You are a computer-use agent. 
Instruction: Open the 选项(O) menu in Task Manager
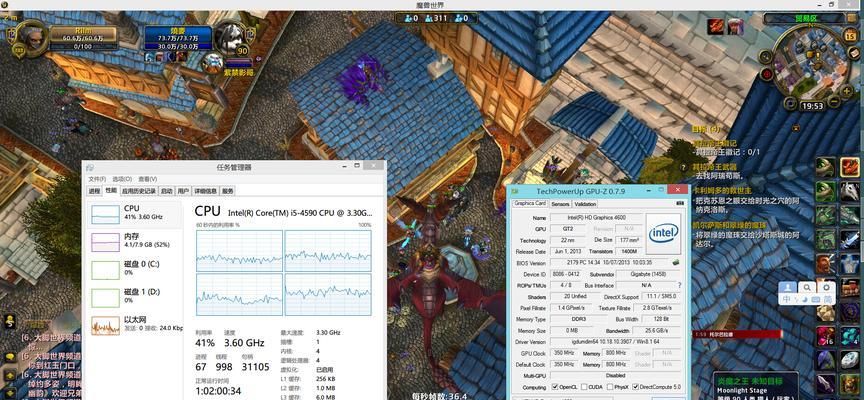tap(122, 179)
